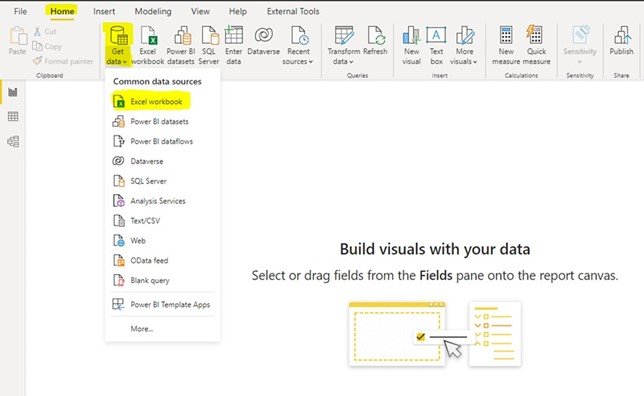644x396 pixels.
Task: Click the Copy button
Action: [x=47, y=46]
